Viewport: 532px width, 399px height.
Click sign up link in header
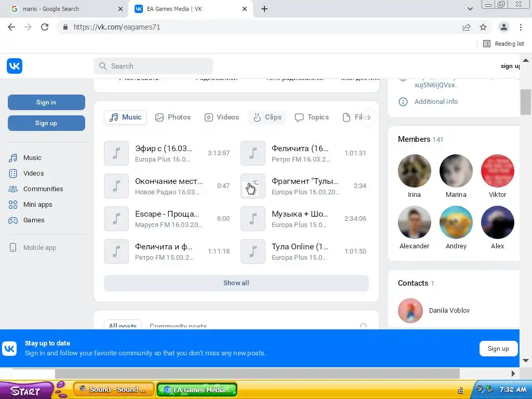(510, 66)
